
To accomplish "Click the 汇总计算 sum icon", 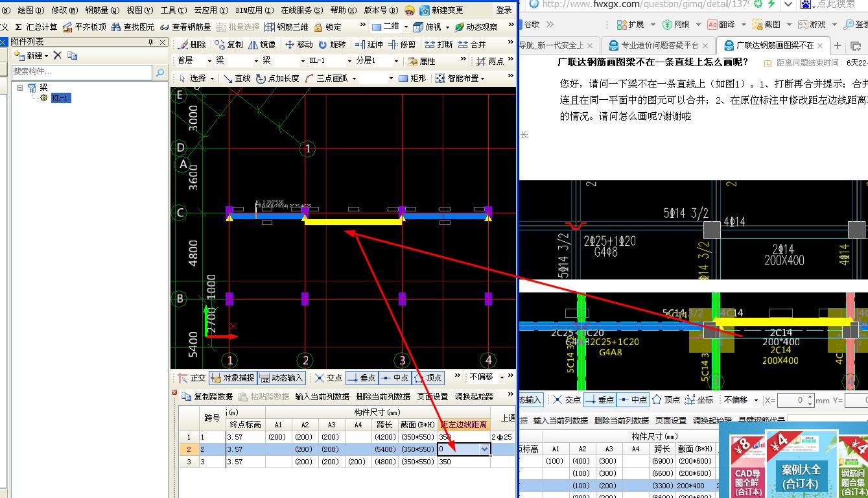I will [19, 27].
